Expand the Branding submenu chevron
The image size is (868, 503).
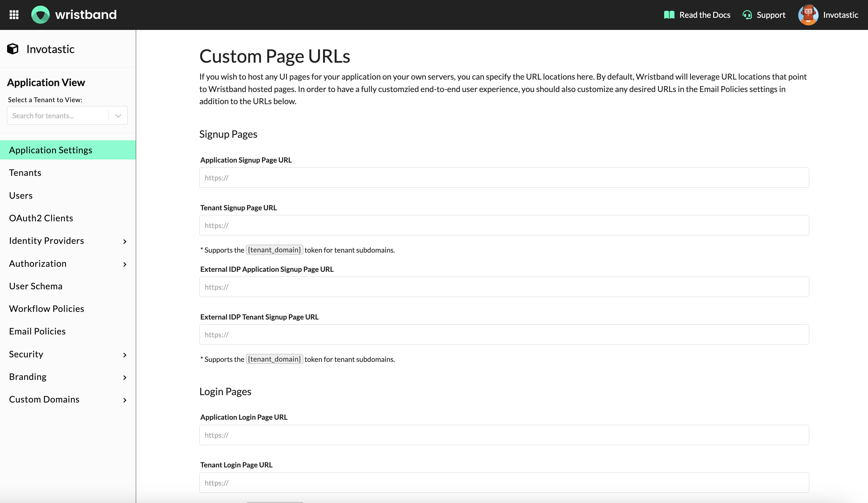[x=125, y=377]
